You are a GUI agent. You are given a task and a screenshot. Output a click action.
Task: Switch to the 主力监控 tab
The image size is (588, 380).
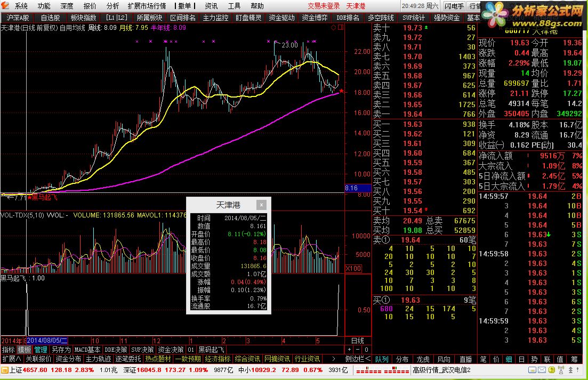pyautogui.click(x=215, y=18)
